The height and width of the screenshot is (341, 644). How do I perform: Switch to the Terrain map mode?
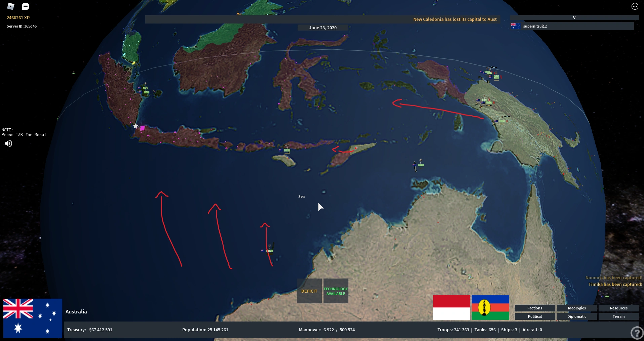coord(619,316)
